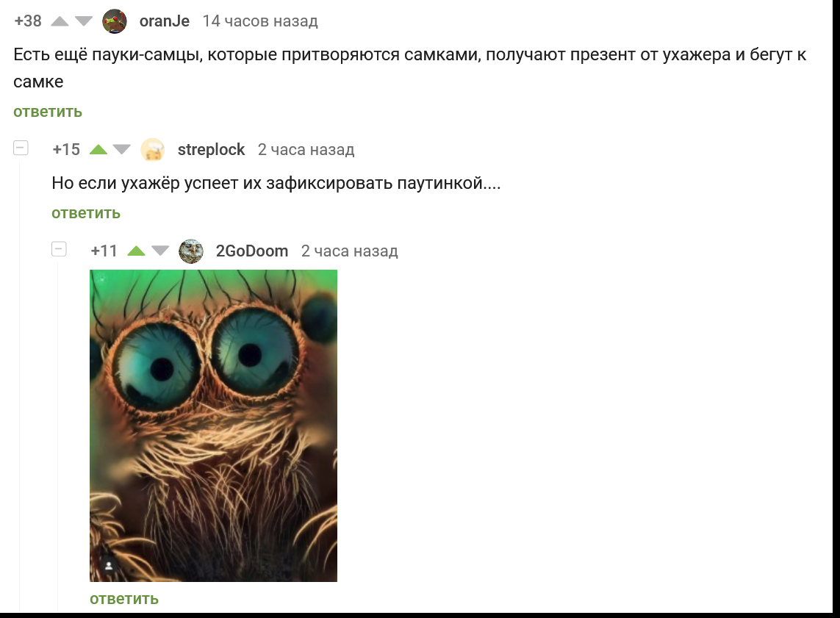Upvote 2GoDoom's comment

coord(136,251)
